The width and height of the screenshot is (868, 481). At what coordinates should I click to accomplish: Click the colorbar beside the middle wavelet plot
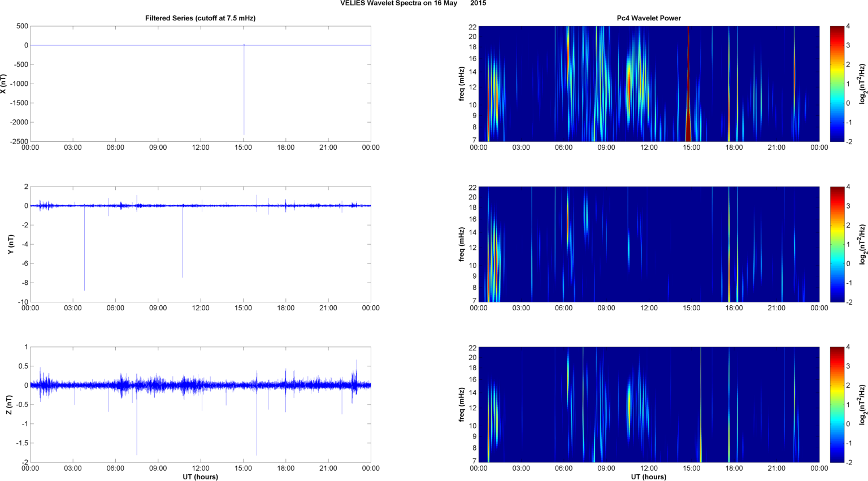coord(837,244)
